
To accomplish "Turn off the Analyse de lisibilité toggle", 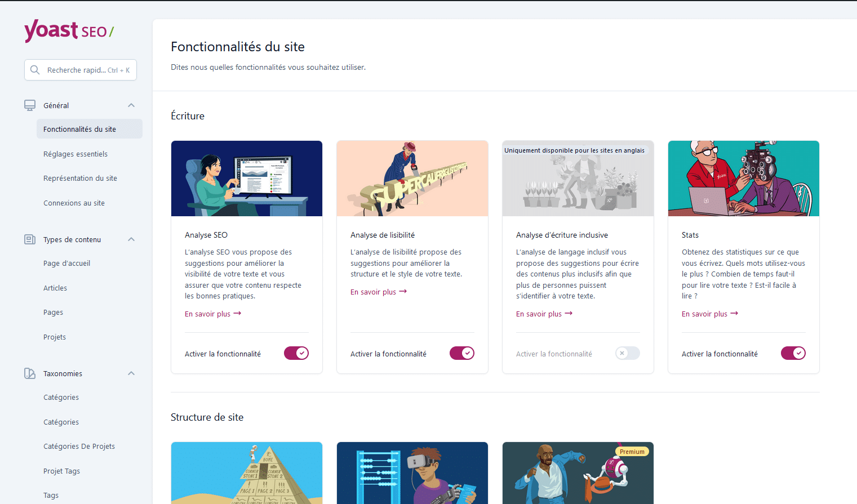I will 462,353.
